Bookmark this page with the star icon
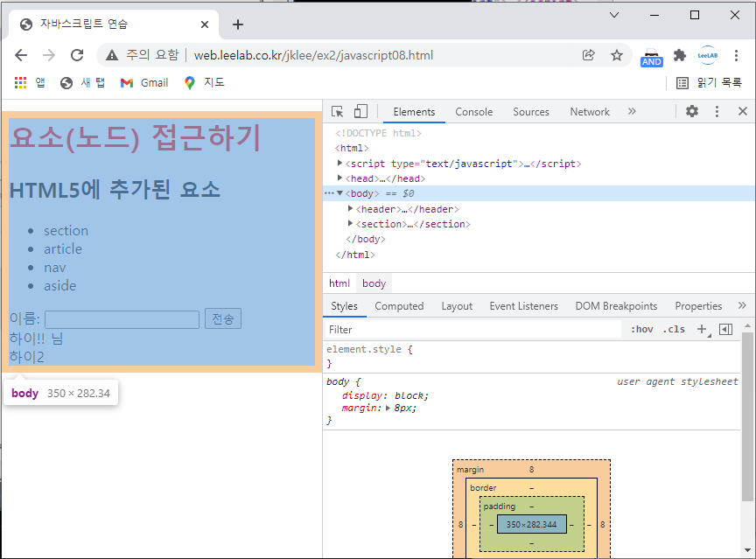The width and height of the screenshot is (756, 559). [617, 55]
